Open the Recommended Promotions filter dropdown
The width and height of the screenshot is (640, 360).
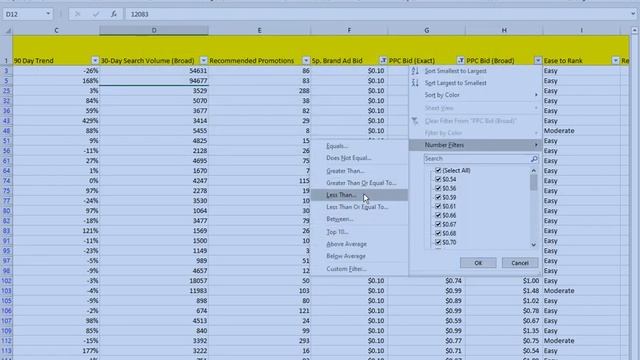[x=306, y=61]
